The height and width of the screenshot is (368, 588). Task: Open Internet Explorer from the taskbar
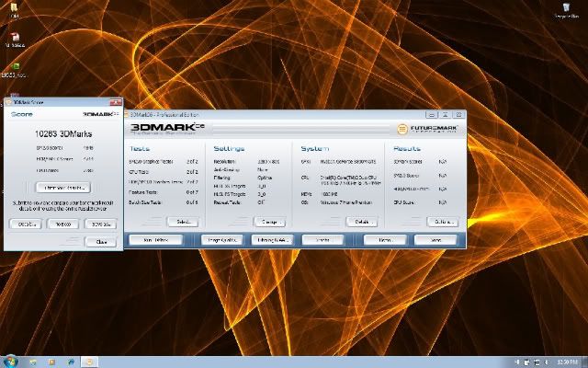pos(71,362)
